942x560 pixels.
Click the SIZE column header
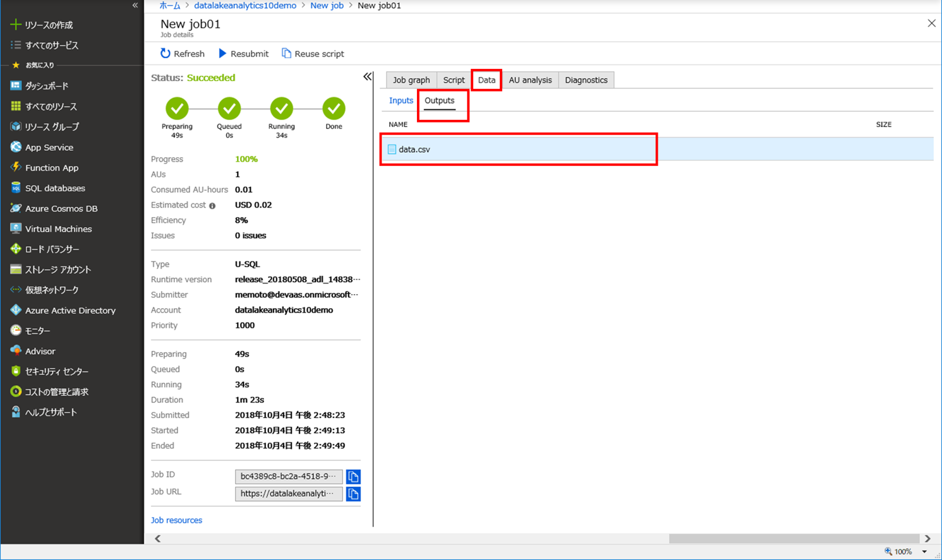click(884, 124)
